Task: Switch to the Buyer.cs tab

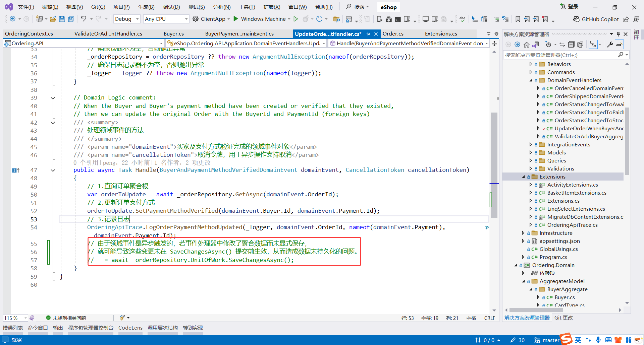Action: (174, 34)
